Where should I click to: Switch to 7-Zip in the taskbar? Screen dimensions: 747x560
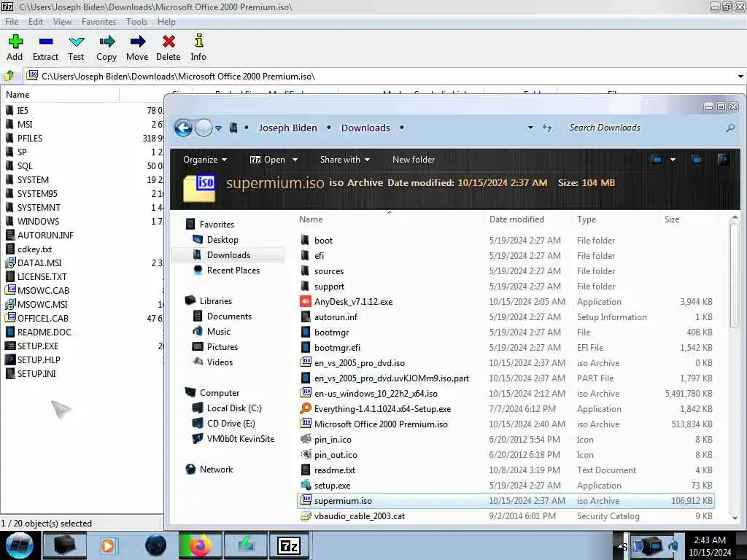(x=289, y=545)
